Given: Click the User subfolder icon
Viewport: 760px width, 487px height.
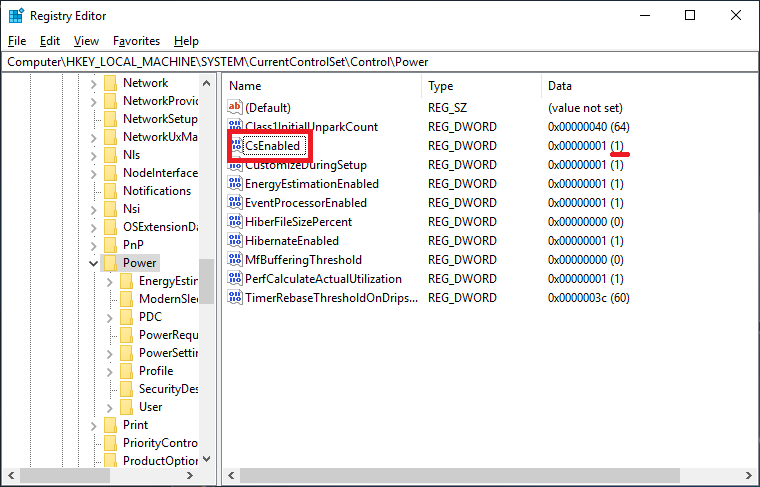Looking at the screenshot, I should point(127,407).
